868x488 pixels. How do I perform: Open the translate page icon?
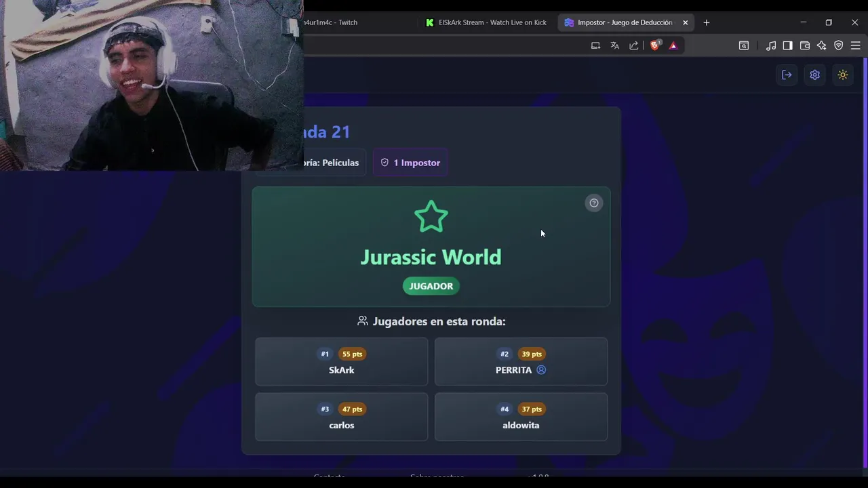pyautogui.click(x=614, y=45)
